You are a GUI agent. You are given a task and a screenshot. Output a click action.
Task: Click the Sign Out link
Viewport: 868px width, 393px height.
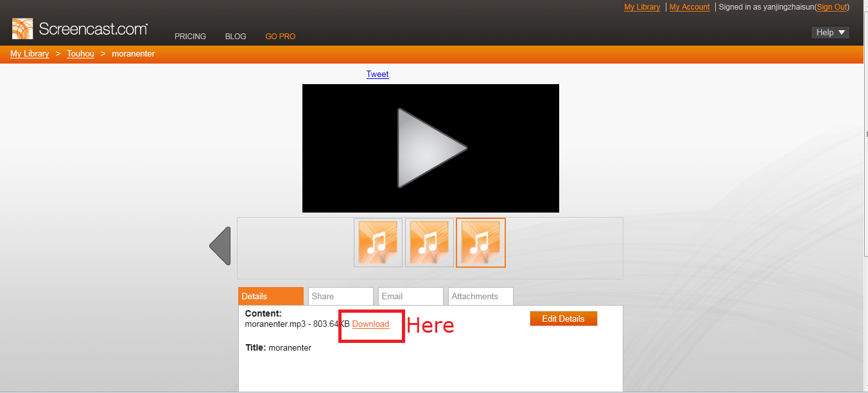click(832, 7)
